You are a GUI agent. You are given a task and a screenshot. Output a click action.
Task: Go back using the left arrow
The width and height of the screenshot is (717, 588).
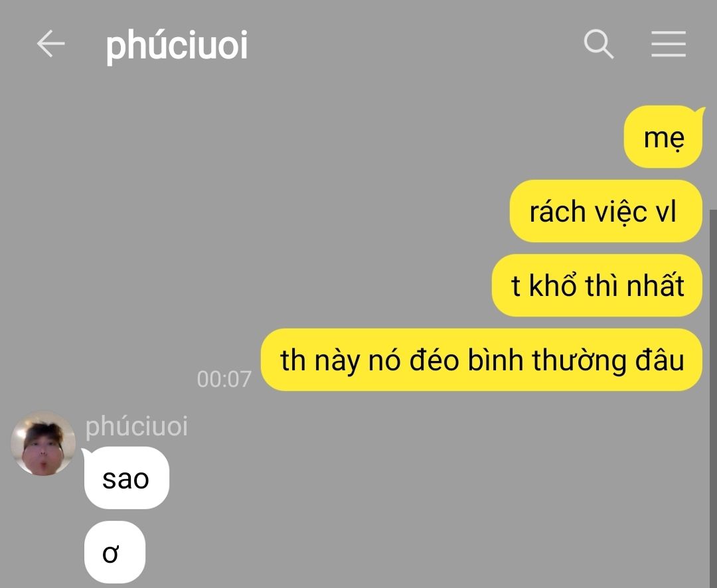(x=50, y=44)
